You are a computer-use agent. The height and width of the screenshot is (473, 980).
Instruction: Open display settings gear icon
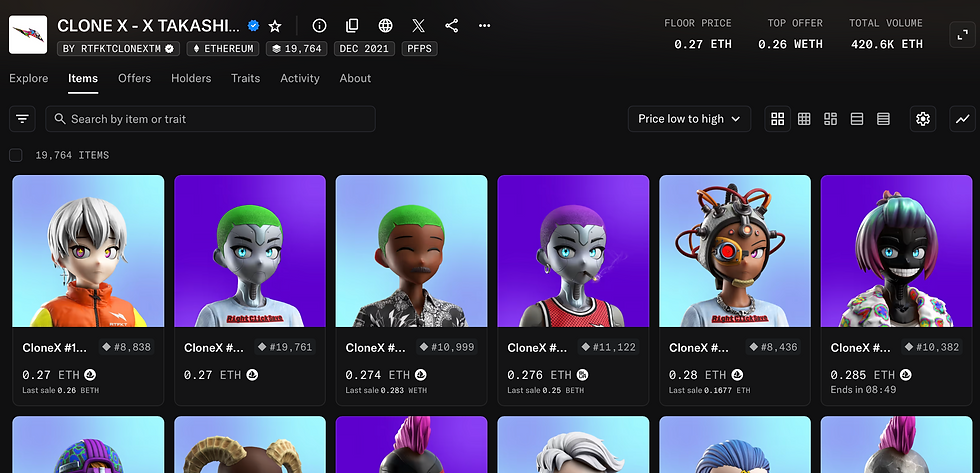tap(923, 119)
